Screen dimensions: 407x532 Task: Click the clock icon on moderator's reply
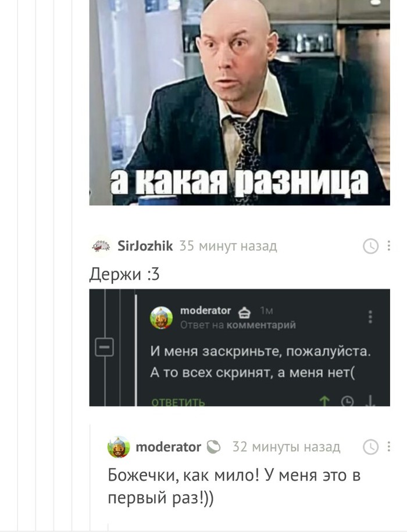pyautogui.click(x=370, y=447)
